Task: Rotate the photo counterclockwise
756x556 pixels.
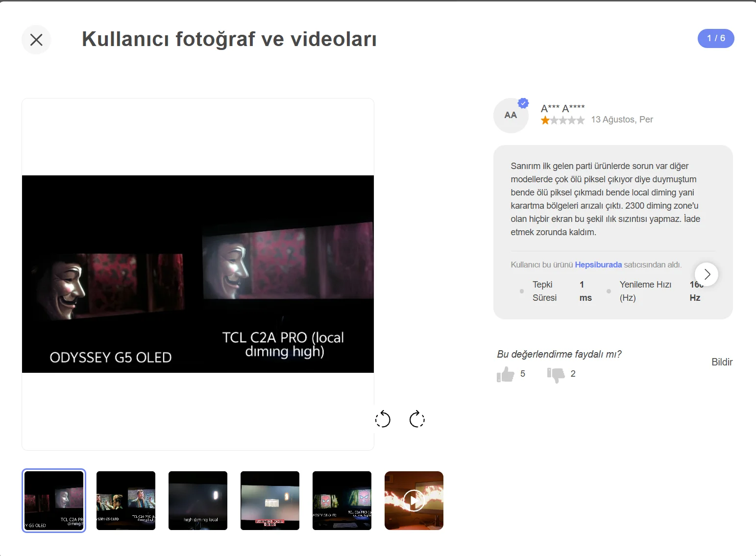Action: (x=383, y=419)
